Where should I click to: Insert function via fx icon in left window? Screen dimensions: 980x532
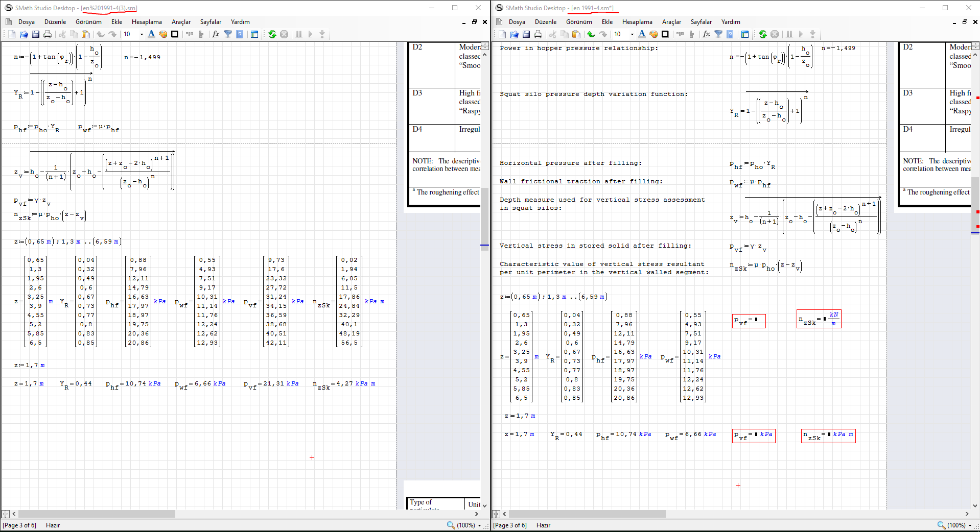(216, 34)
